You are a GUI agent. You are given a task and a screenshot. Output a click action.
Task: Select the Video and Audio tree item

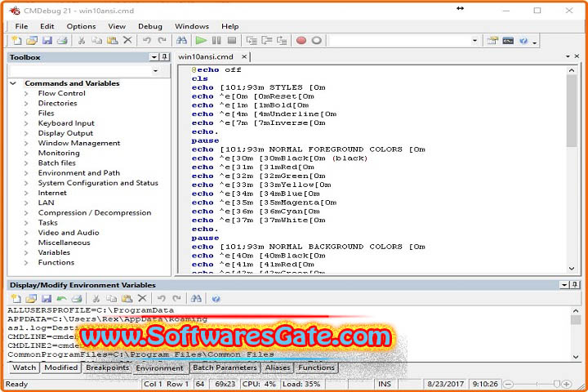point(69,233)
